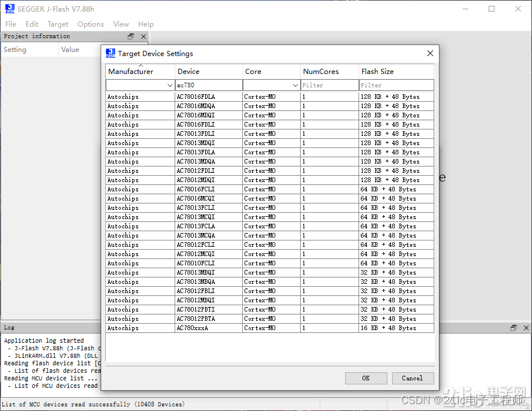532x411 pixels.
Task: Cancel the Target Device Settings dialog
Action: click(x=412, y=378)
